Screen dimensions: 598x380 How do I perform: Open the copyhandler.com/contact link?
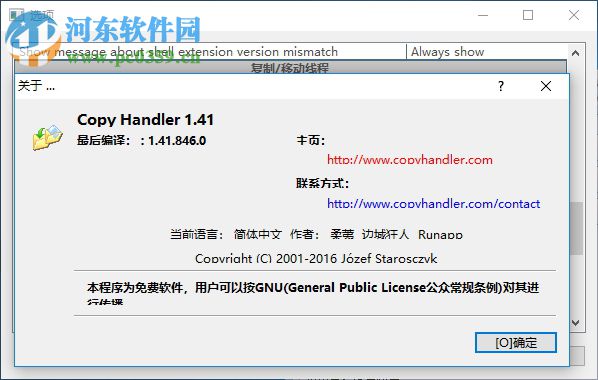coord(434,204)
